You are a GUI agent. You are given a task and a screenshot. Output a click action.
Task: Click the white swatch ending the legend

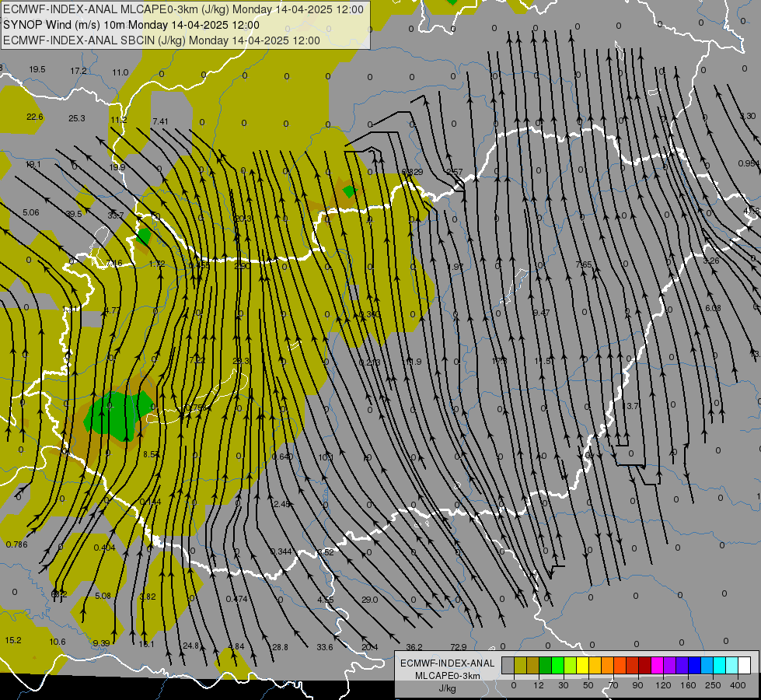tap(745, 665)
